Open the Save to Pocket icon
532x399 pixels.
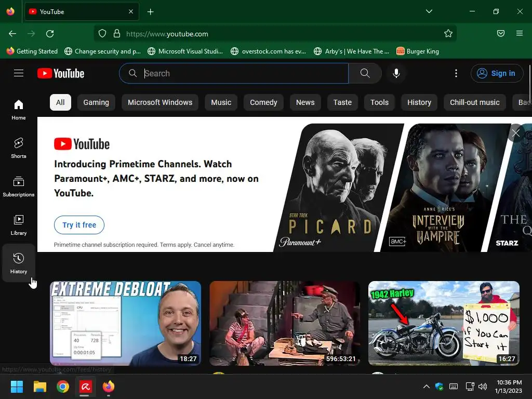pyautogui.click(x=501, y=33)
